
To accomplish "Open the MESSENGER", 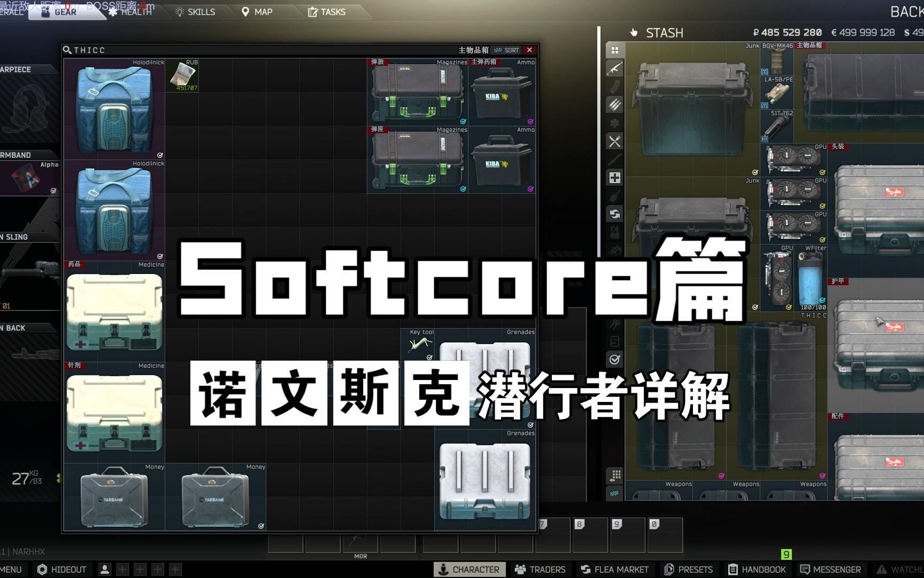I will point(830,569).
